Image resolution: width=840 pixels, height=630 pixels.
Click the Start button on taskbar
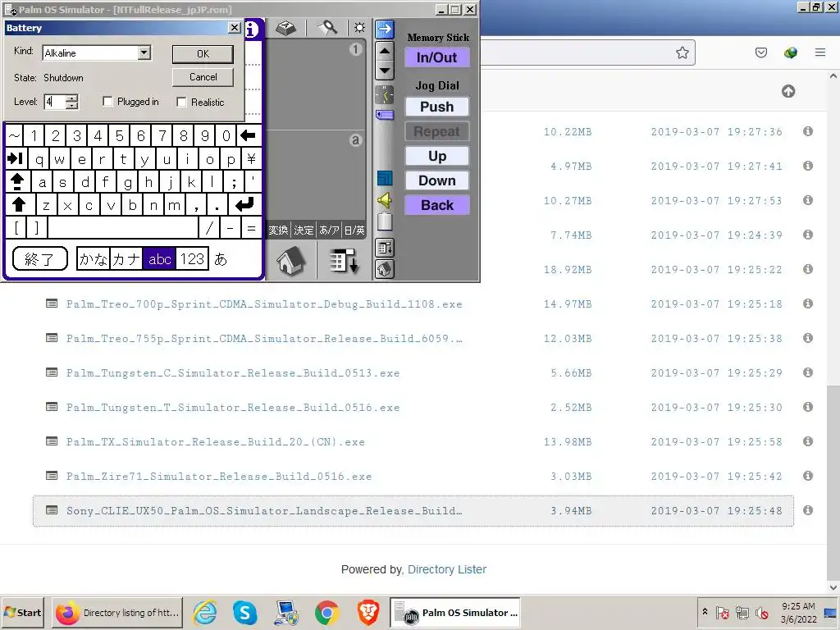(x=24, y=612)
